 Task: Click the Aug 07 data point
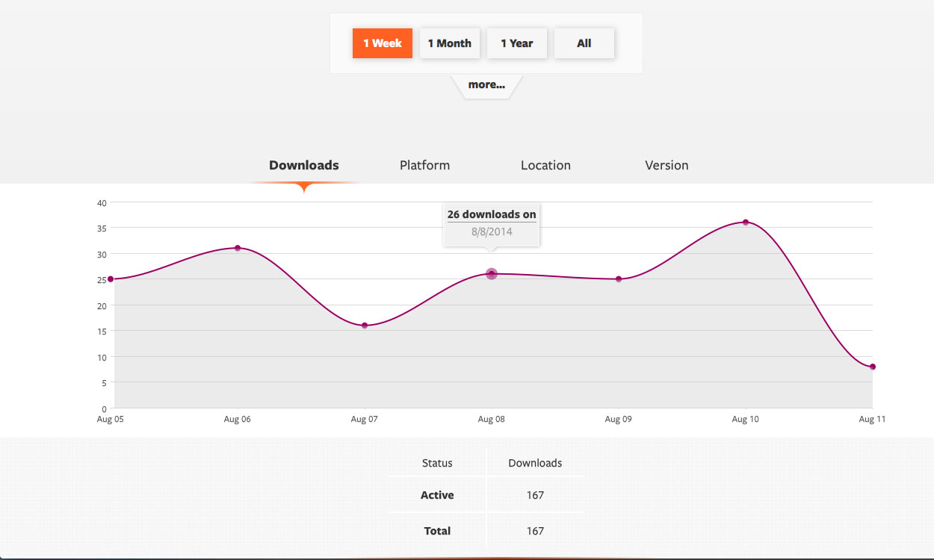(x=365, y=326)
